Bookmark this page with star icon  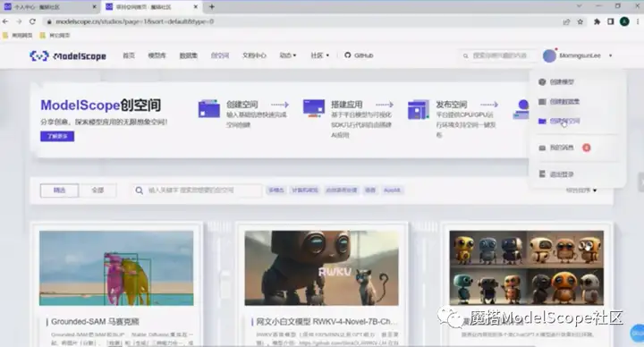coord(580,21)
